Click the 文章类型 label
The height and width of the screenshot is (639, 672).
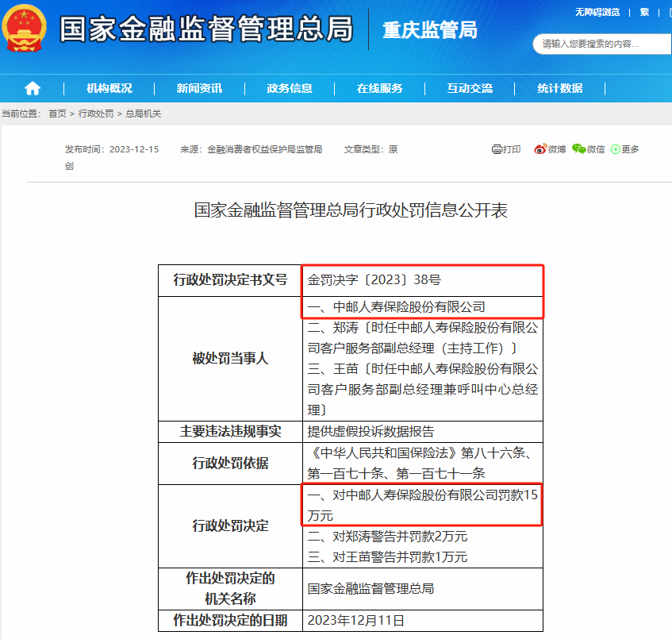[x=364, y=149]
